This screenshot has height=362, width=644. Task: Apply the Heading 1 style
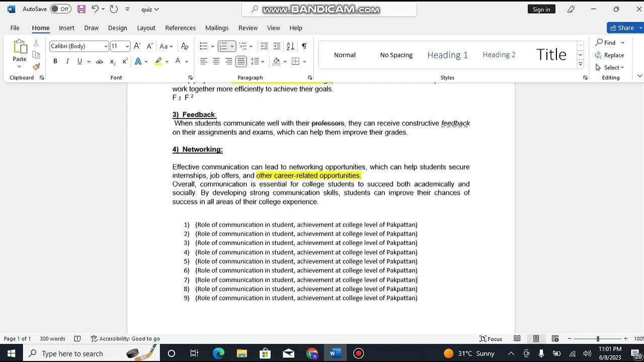pos(447,55)
